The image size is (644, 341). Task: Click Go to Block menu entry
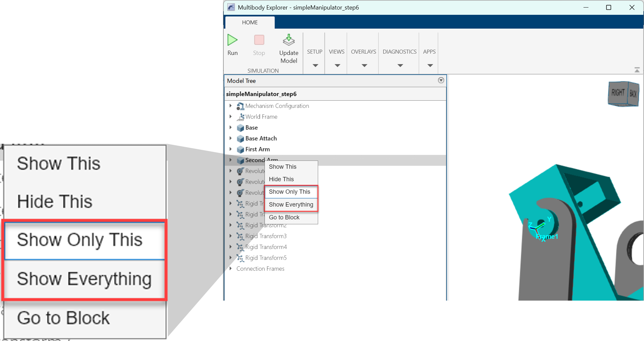click(x=284, y=217)
